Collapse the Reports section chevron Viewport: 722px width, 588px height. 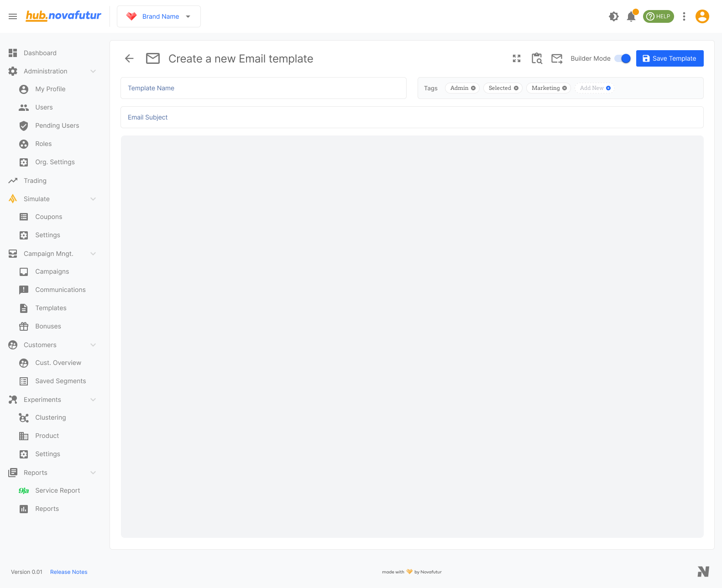[x=93, y=473]
